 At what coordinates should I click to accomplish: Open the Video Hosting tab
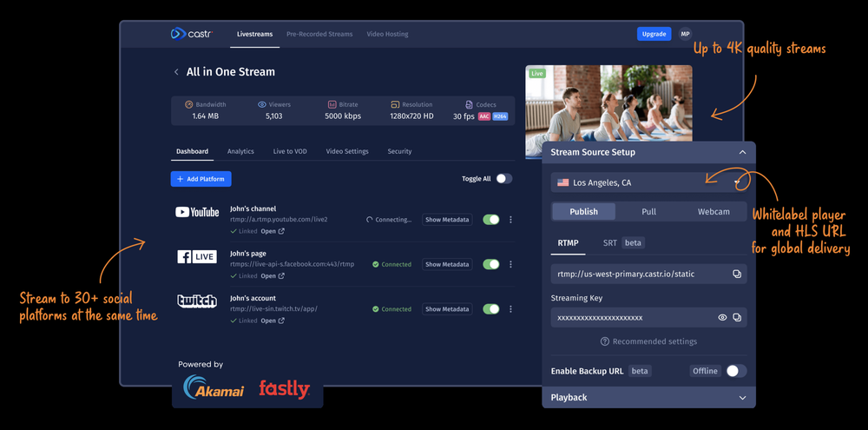tap(387, 34)
